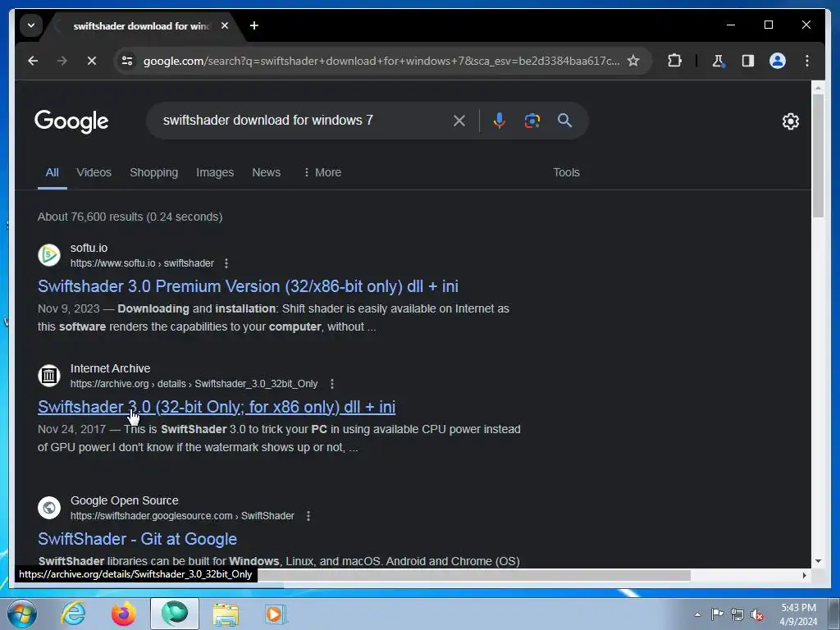Viewport: 840px width, 630px height.
Task: Open options menu for Internet Archive result
Action: pos(331,384)
